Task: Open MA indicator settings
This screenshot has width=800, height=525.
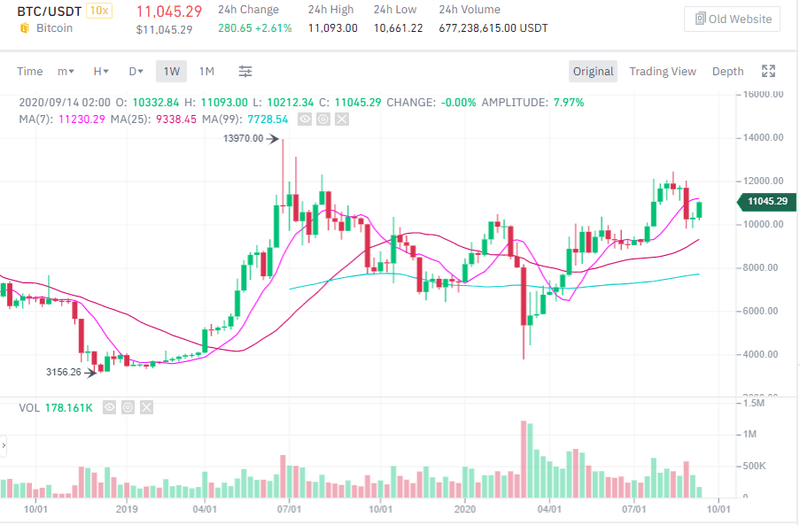Action: [324, 119]
